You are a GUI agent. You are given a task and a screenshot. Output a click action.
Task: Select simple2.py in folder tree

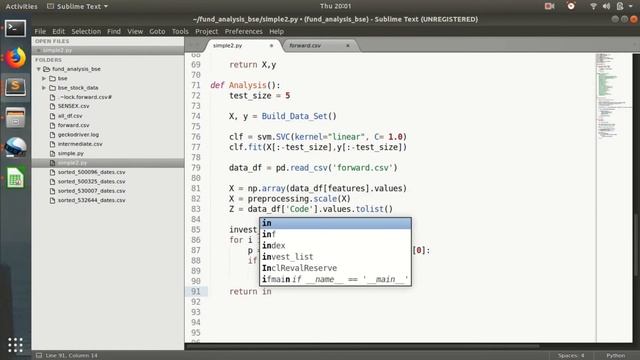pyautogui.click(x=108, y=163)
